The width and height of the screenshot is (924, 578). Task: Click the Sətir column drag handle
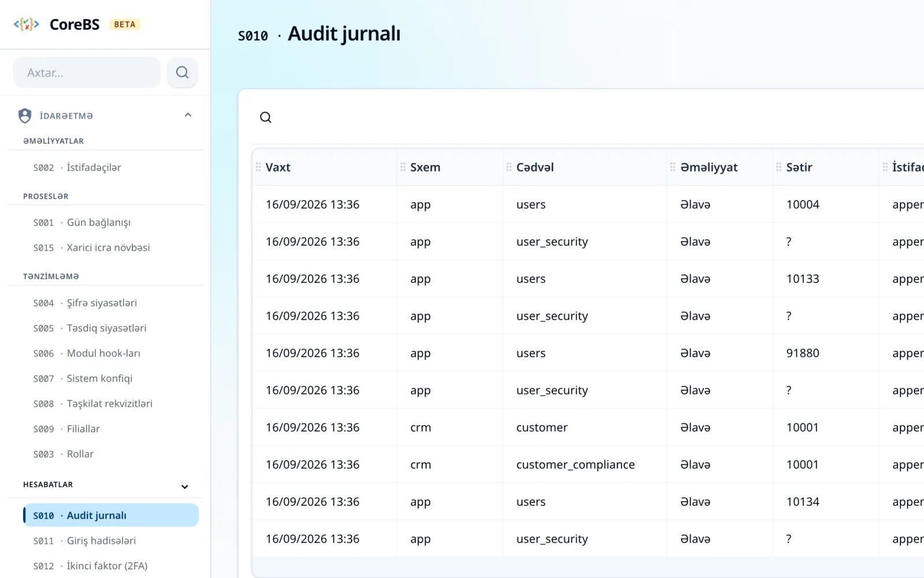click(x=779, y=167)
